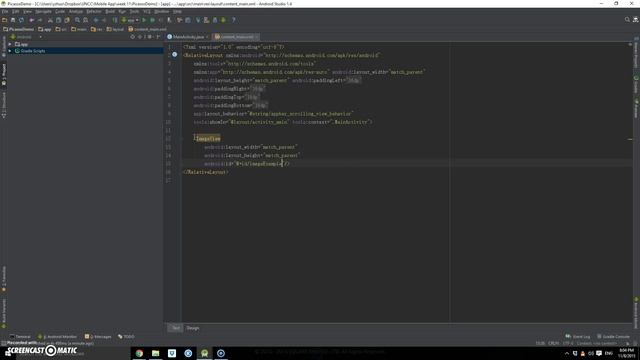Toggle tool window buttons at status bar corner
Image resolution: width=640 pixels, height=360 pixels.
click(x=4, y=344)
